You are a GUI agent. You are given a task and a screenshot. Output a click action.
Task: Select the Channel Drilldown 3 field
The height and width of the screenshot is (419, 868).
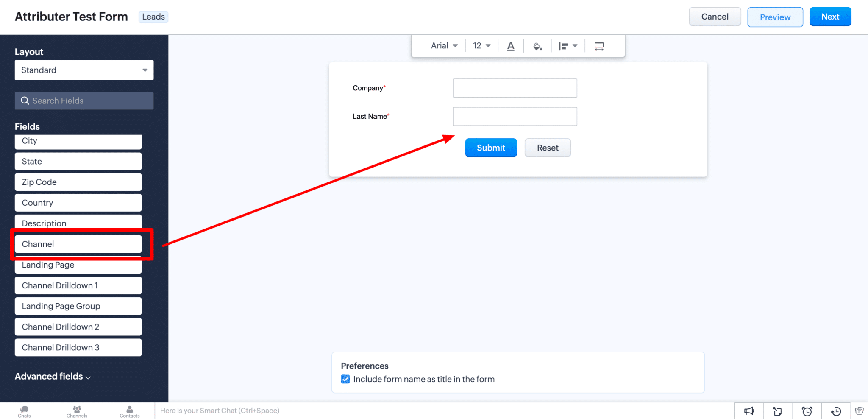click(x=78, y=347)
